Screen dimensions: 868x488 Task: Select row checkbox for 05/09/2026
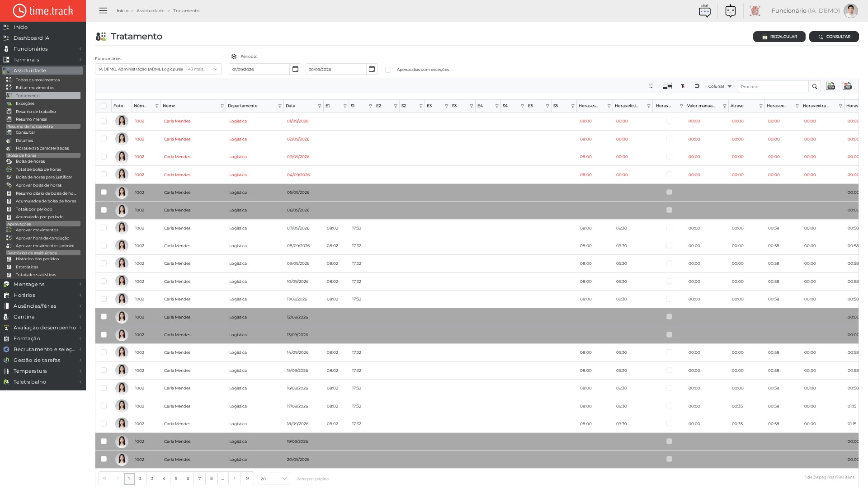[x=104, y=192]
